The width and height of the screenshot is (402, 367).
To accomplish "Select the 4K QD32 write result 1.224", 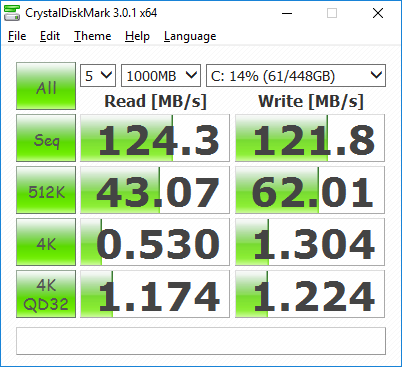I will point(310,294).
